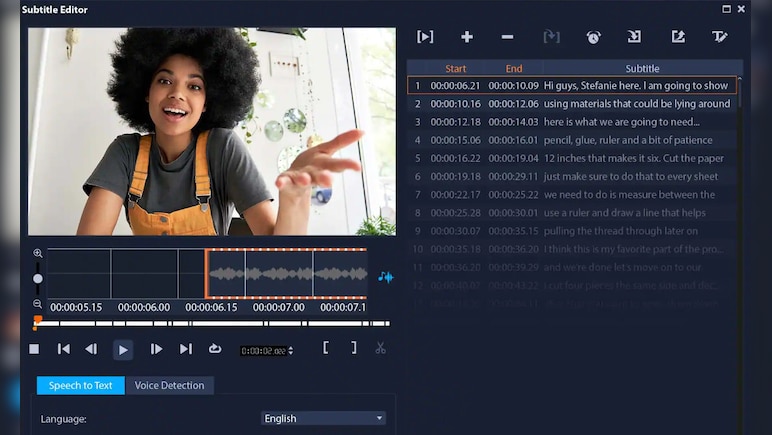Sort by the Start column header
The image size is (772, 435).
[x=455, y=68]
